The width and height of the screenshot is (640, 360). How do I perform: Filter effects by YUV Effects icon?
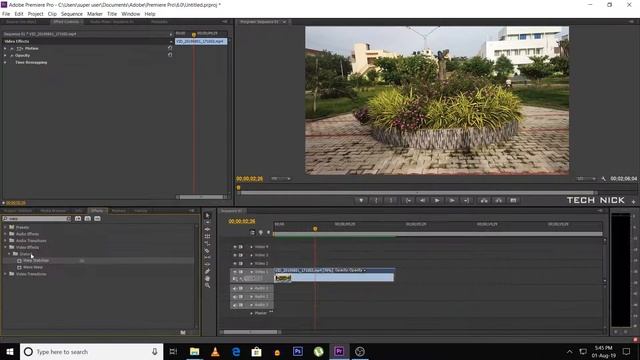click(97, 219)
